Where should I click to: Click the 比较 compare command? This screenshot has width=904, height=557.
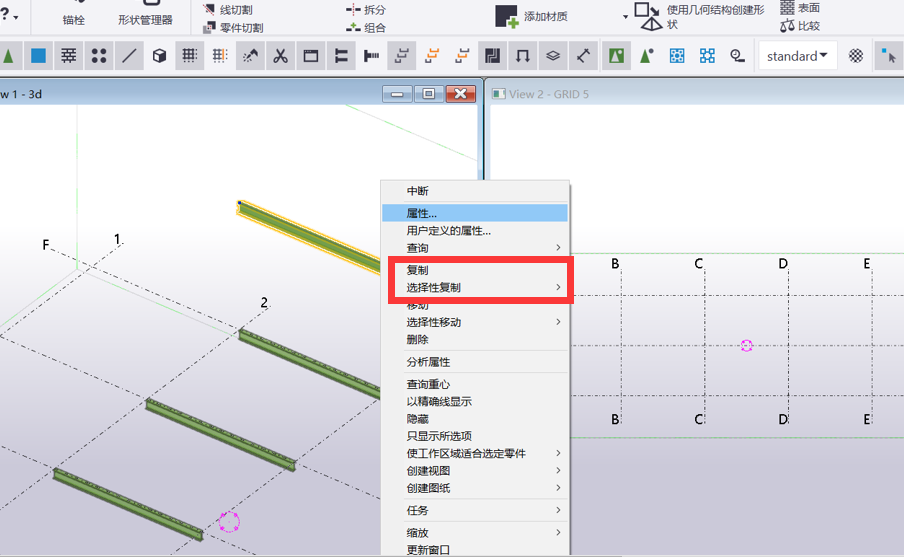(x=800, y=25)
